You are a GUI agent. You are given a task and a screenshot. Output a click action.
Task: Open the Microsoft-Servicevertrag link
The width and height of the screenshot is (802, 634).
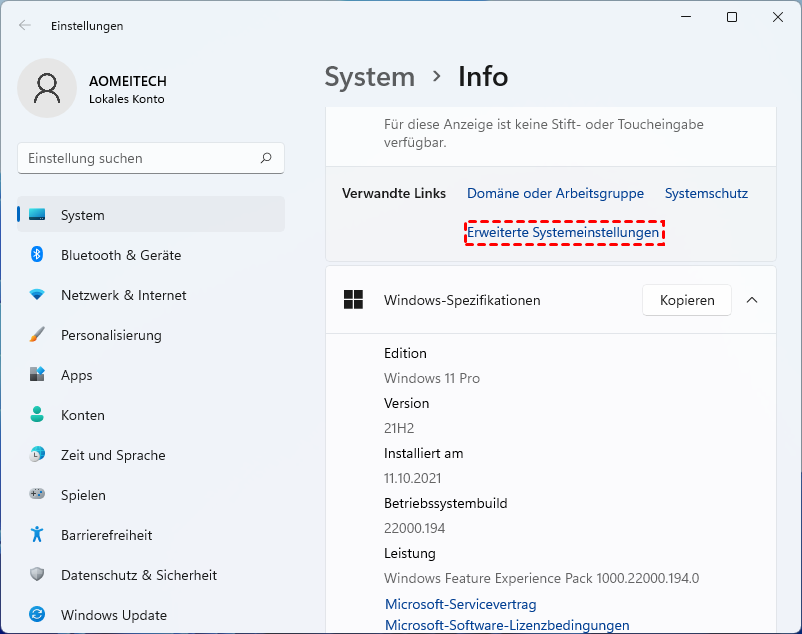[x=460, y=605]
